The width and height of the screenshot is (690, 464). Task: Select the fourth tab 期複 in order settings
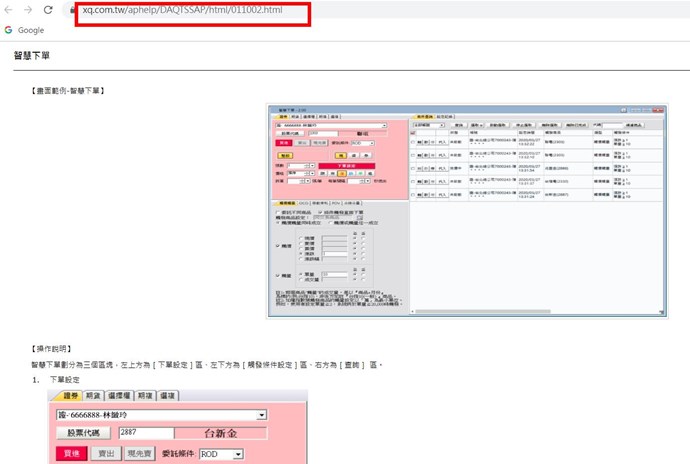click(145, 395)
